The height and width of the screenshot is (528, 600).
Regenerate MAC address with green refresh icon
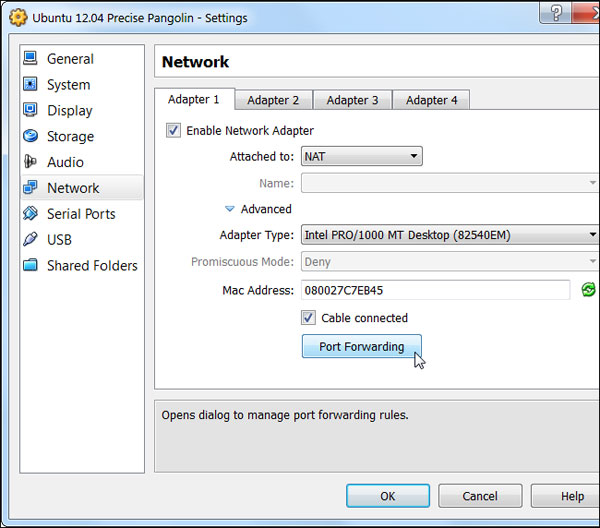point(589,290)
